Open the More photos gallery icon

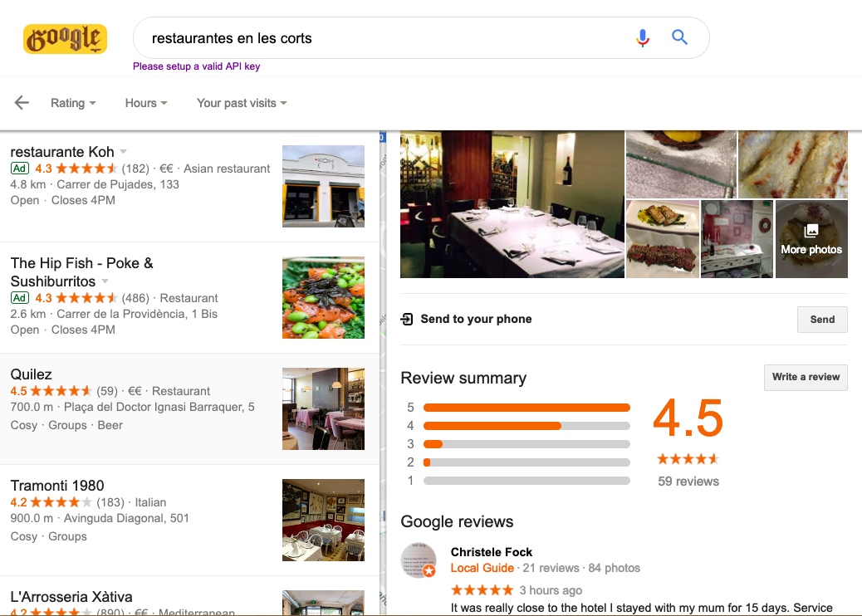click(811, 231)
